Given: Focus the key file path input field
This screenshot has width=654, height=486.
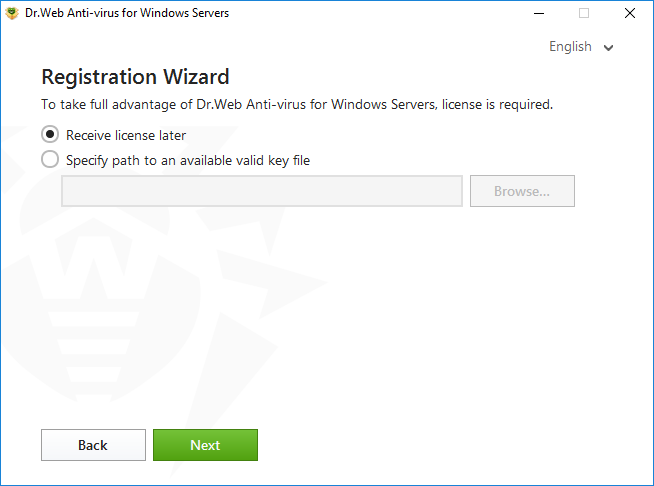Looking at the screenshot, I should pyautogui.click(x=262, y=191).
